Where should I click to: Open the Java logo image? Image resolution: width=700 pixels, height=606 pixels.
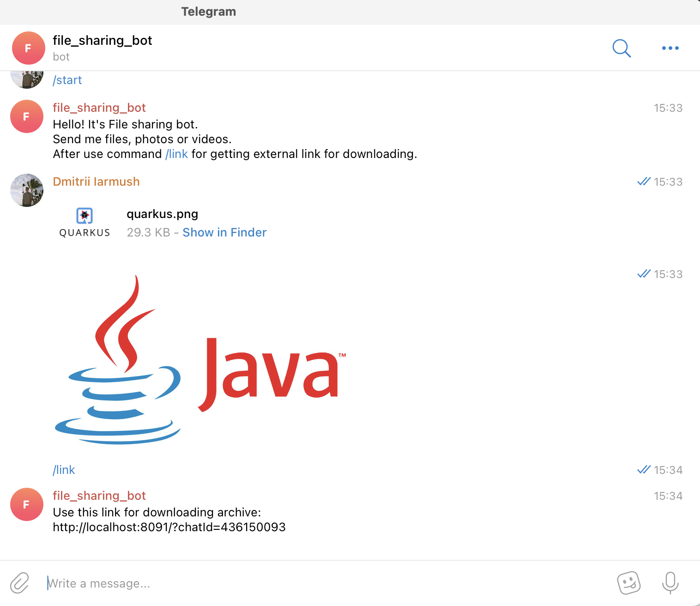tap(200, 359)
